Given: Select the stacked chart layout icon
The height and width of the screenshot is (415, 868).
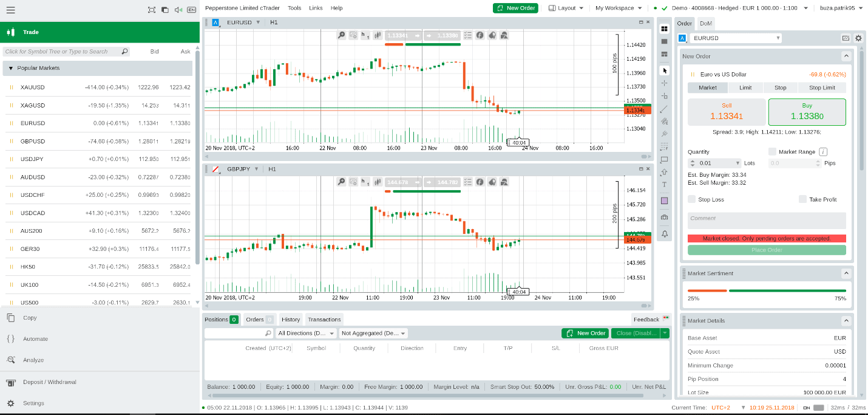Looking at the screenshot, I should click(x=665, y=54).
